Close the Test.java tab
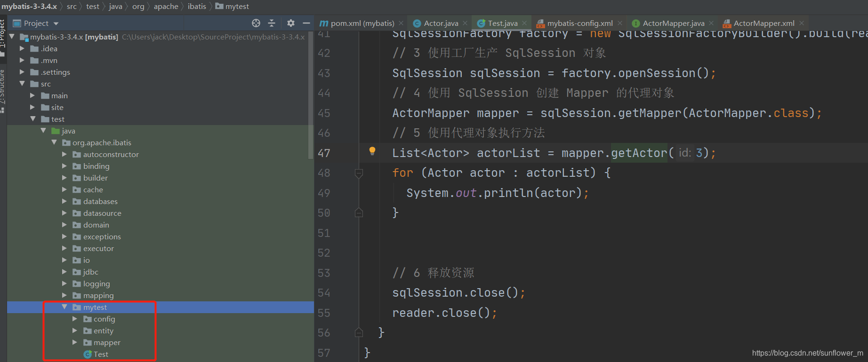Viewport: 868px width, 362px height. tap(524, 23)
